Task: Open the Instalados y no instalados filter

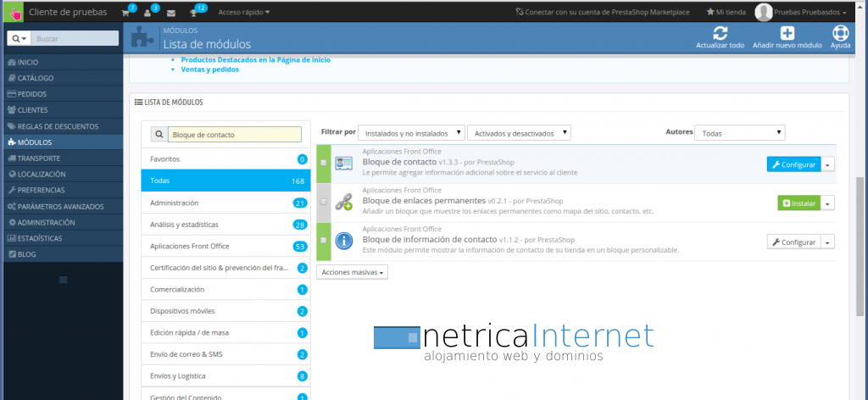Action: [411, 133]
